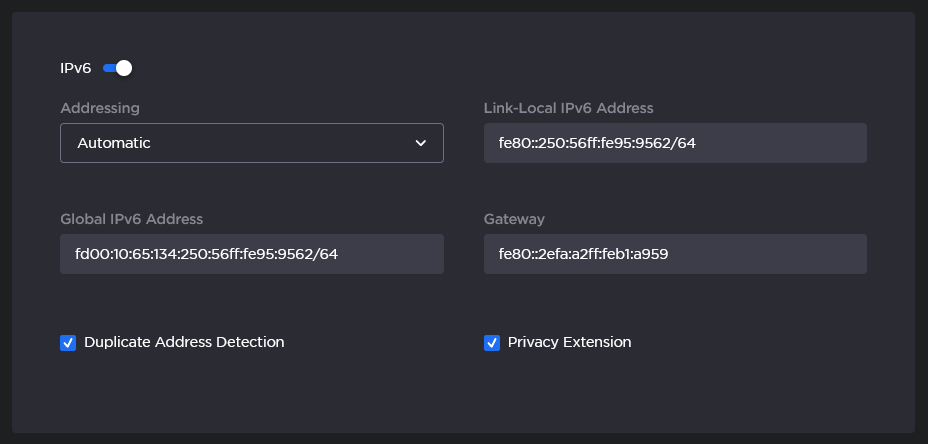928x444 pixels.
Task: Select the Automatic addressing value text
Action: coord(114,143)
